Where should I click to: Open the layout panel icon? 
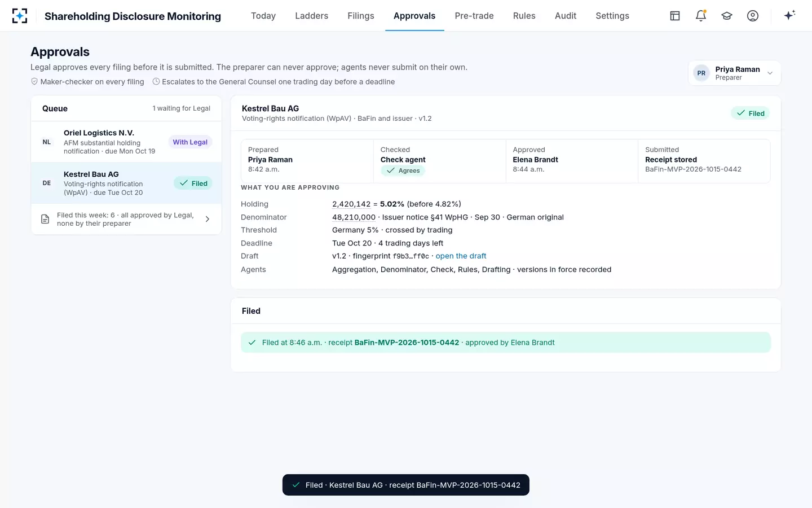(x=675, y=16)
